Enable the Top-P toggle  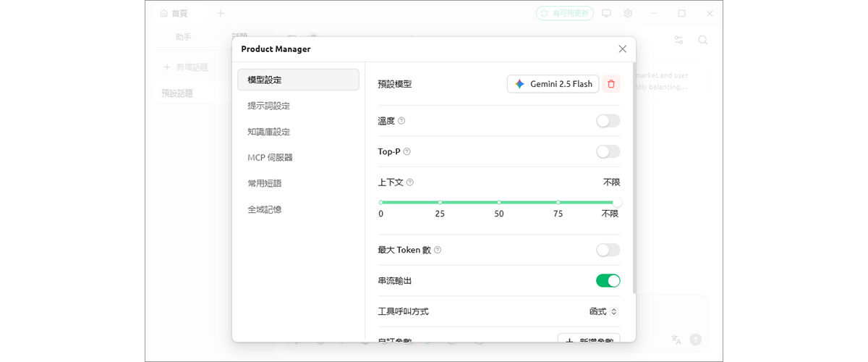(608, 151)
